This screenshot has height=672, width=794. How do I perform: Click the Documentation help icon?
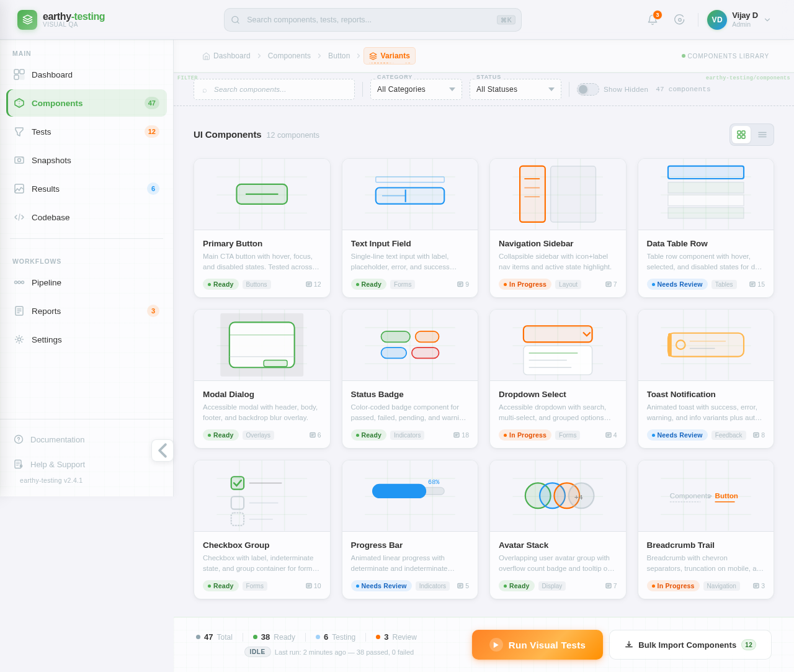(19, 439)
